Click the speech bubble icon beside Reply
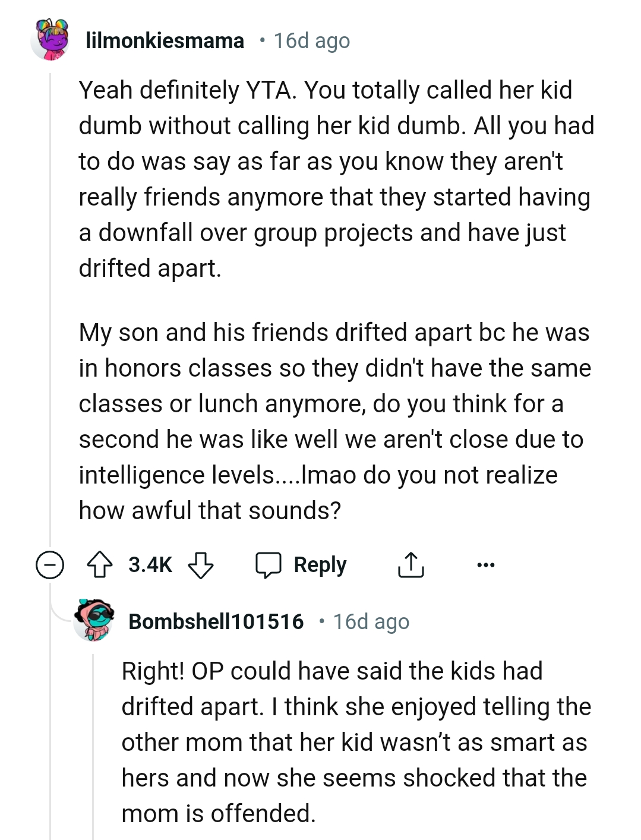Viewport: 641px width, 840px height. (x=269, y=565)
